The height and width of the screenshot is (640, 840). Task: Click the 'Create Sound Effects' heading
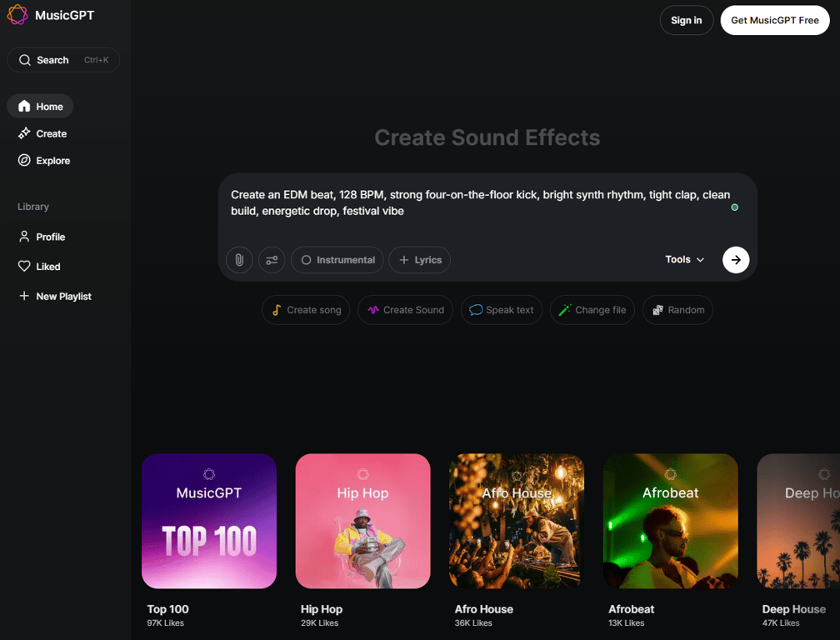pos(487,137)
